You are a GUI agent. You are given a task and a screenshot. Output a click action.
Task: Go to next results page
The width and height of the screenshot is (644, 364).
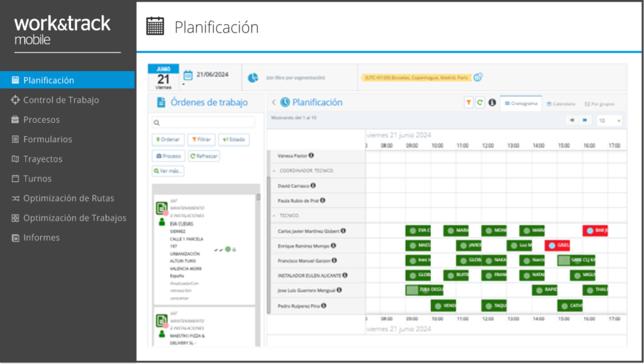584,120
